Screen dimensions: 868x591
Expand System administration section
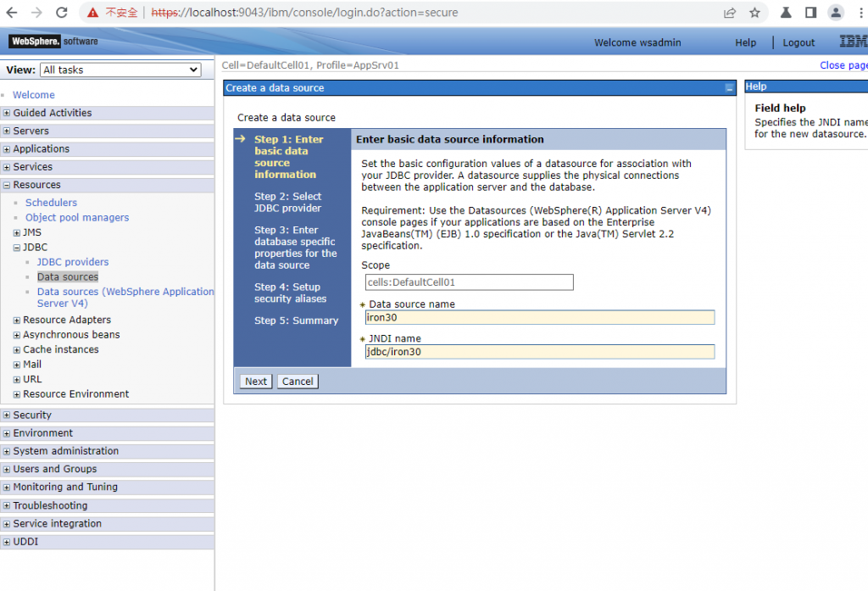[7, 451]
